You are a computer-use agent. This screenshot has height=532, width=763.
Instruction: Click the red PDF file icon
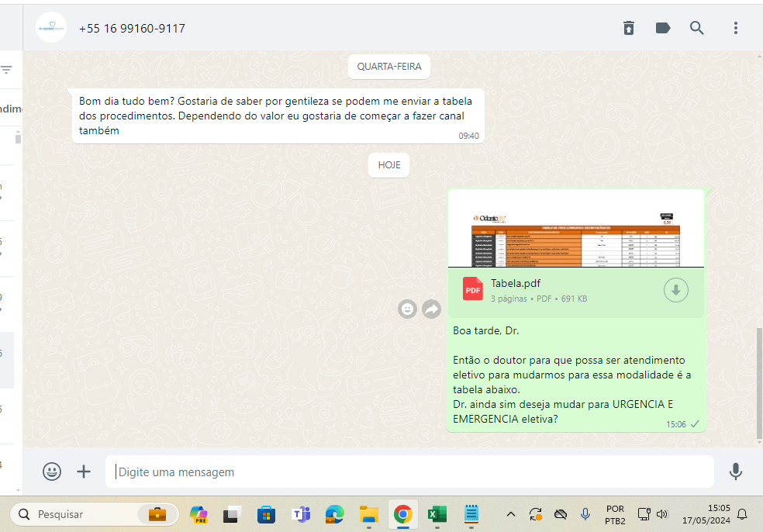[x=472, y=289]
